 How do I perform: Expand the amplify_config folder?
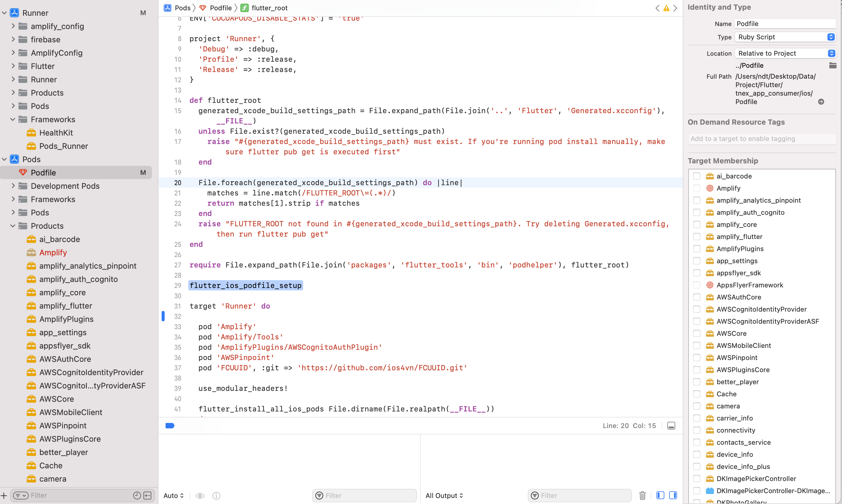coord(13,26)
